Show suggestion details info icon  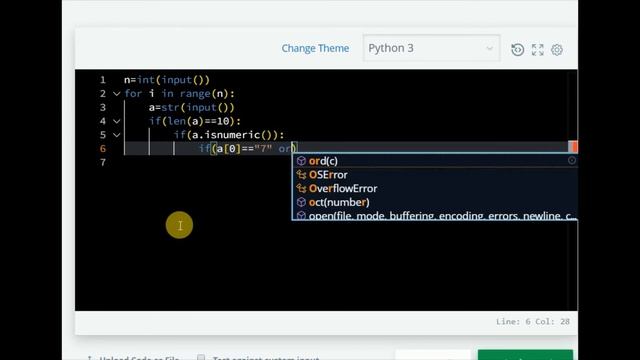pos(572,160)
